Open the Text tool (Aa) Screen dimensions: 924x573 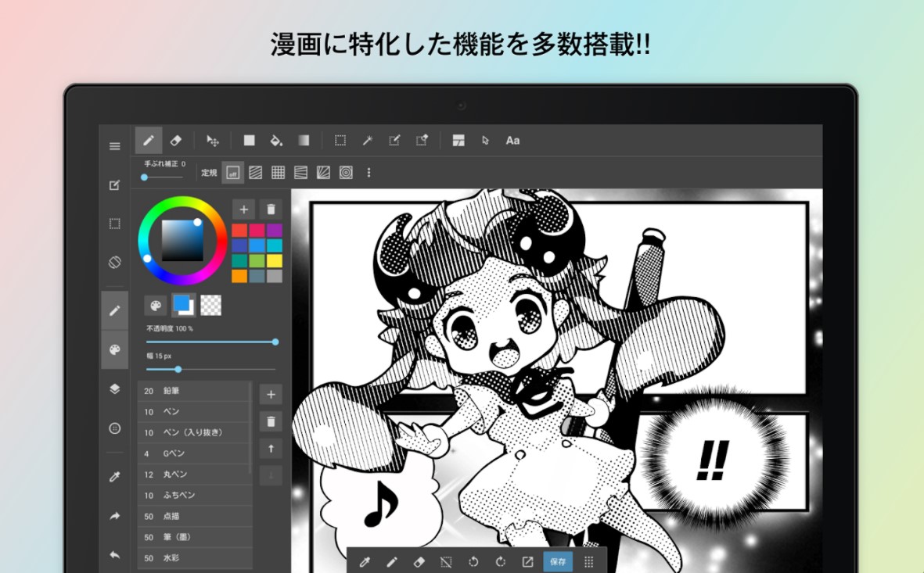[x=512, y=141]
